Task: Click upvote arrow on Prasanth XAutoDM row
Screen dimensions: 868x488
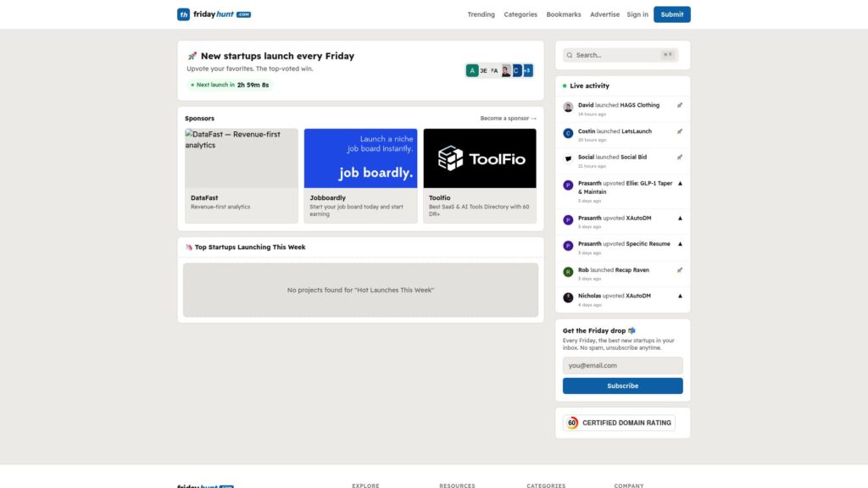Action: tap(681, 218)
